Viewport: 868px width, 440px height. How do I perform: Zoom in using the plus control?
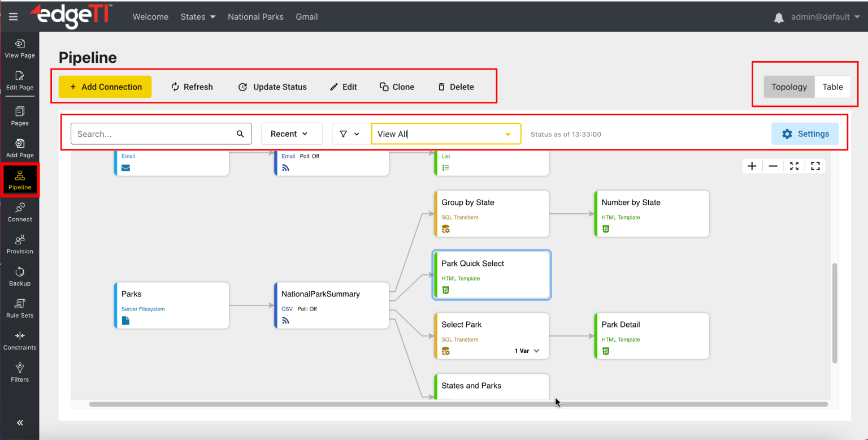tap(752, 166)
